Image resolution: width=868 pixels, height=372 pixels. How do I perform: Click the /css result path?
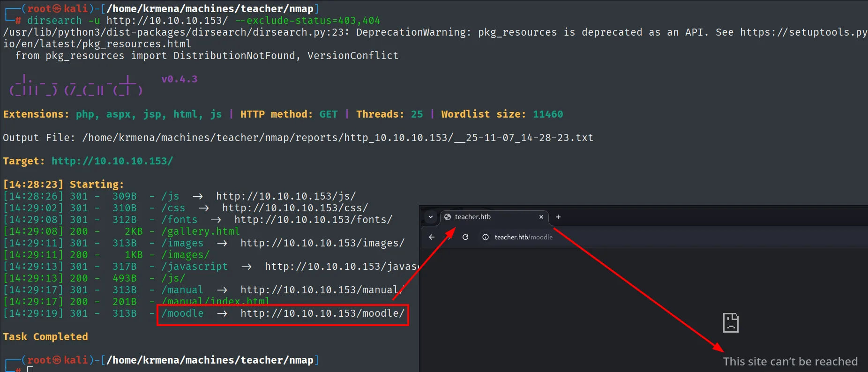point(173,208)
